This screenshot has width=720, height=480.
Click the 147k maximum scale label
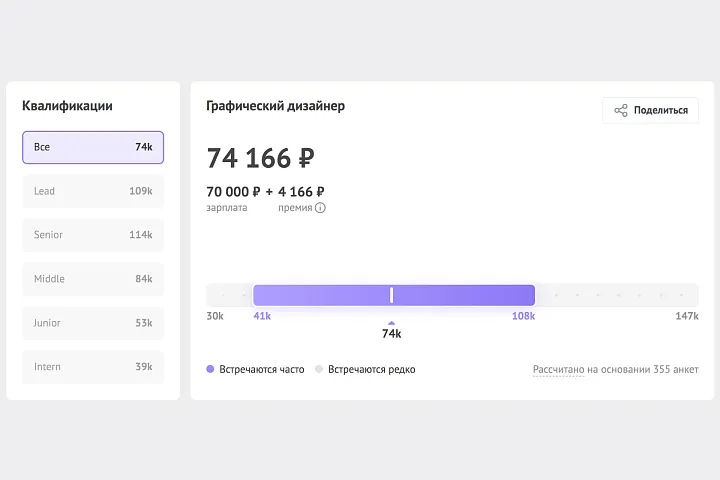click(686, 316)
